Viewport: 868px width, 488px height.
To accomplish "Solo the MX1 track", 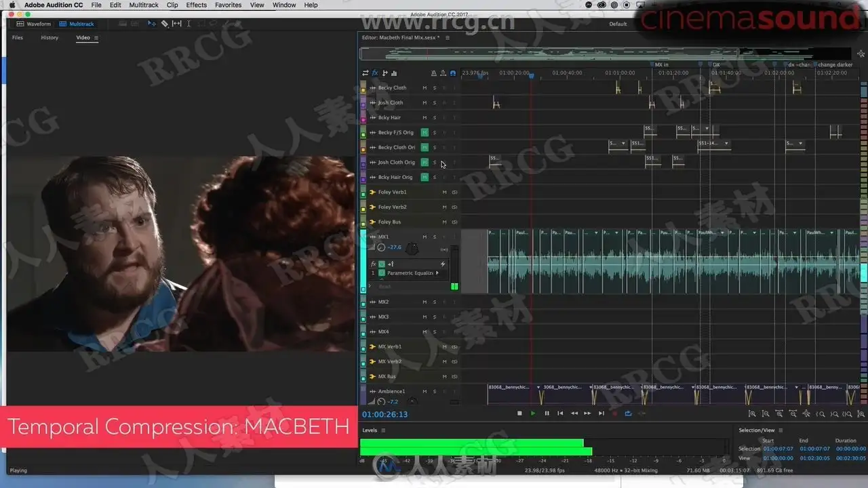I will pyautogui.click(x=435, y=237).
